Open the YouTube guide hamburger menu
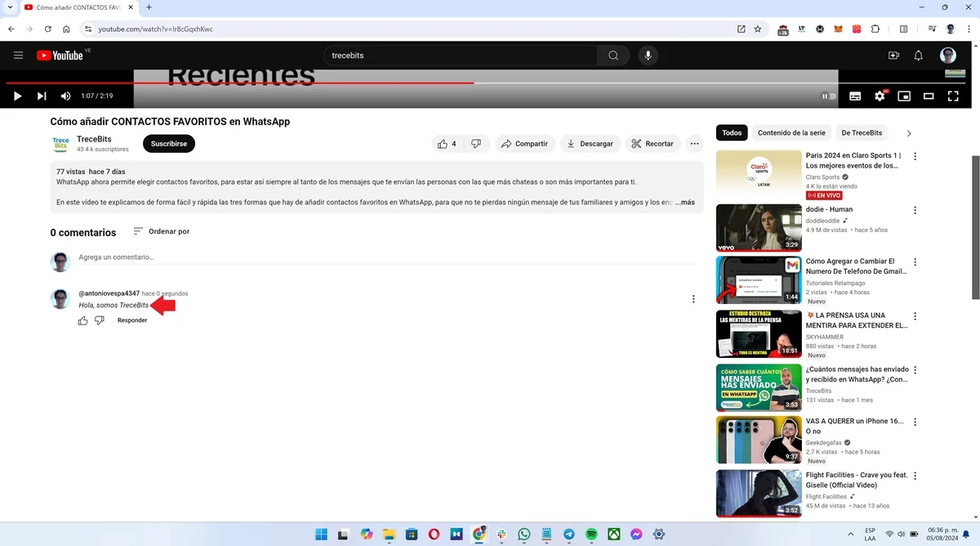Image resolution: width=980 pixels, height=546 pixels. click(18, 55)
